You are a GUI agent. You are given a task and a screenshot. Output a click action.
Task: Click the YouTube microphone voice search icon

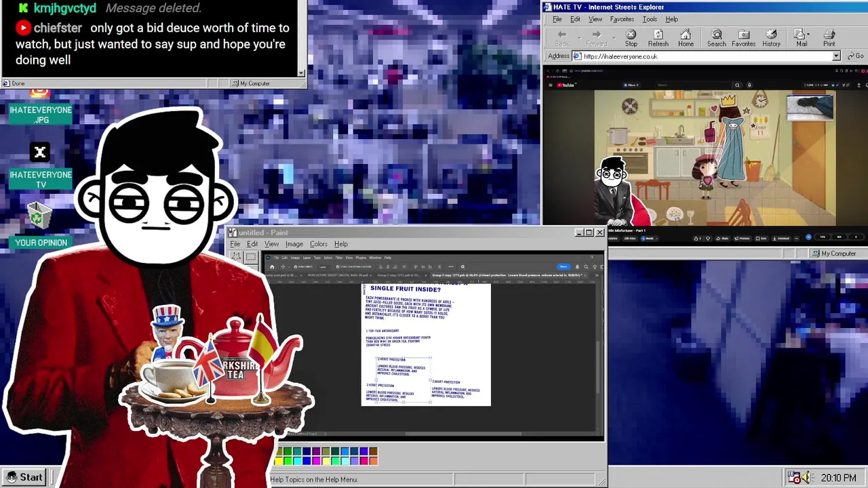point(749,85)
